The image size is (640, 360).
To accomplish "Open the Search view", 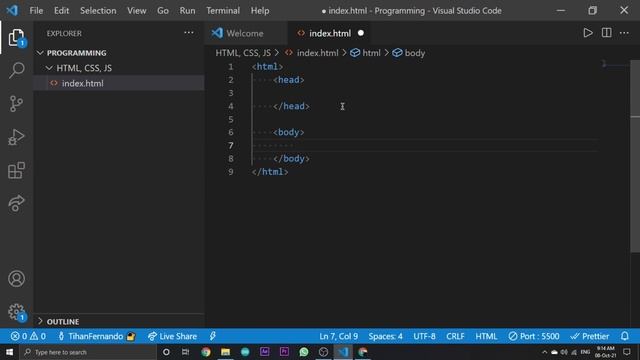I will 16,70.
